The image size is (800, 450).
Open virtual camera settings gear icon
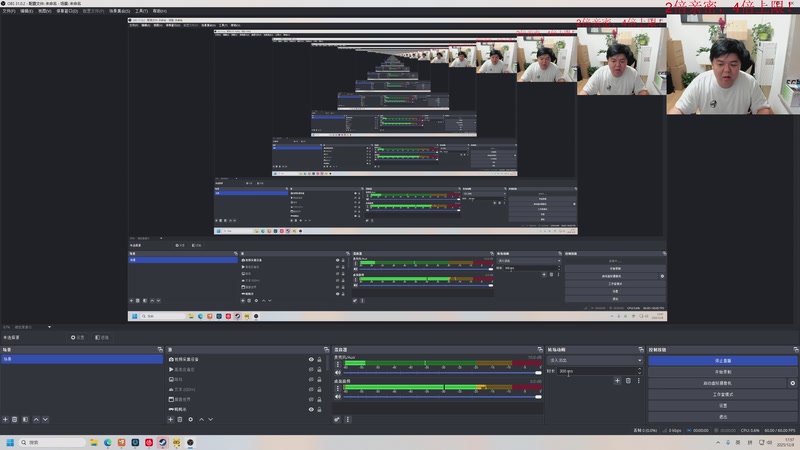(792, 383)
